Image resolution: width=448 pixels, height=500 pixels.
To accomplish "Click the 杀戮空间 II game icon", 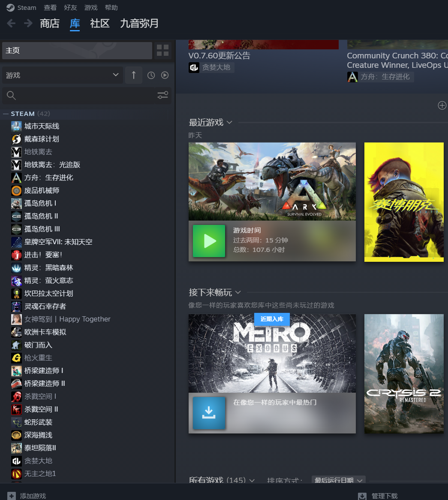I will point(17,409).
